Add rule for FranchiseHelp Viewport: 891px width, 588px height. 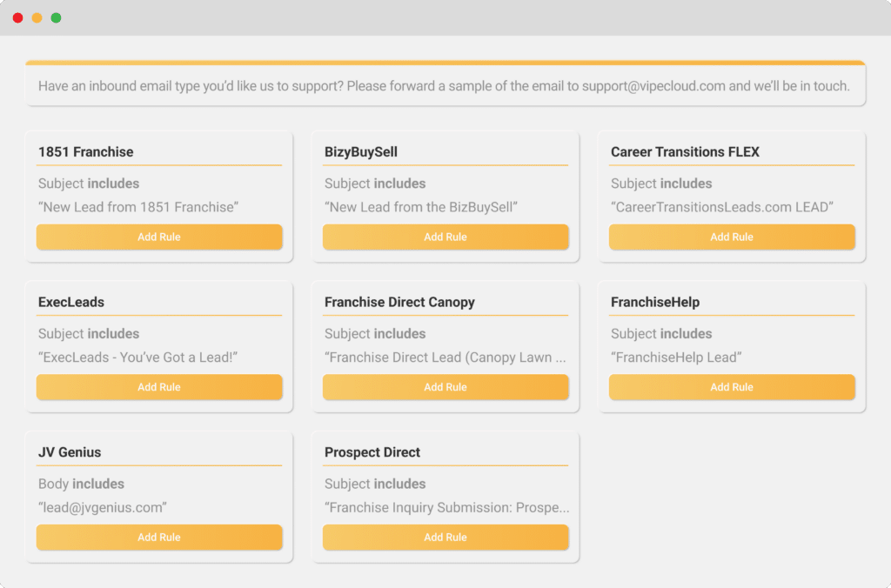[x=732, y=387]
